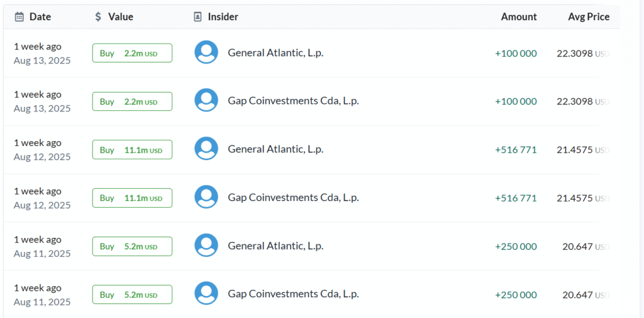
Task: Open Gap Coinvestments Cda link dated Aug 13
Action: [293, 101]
